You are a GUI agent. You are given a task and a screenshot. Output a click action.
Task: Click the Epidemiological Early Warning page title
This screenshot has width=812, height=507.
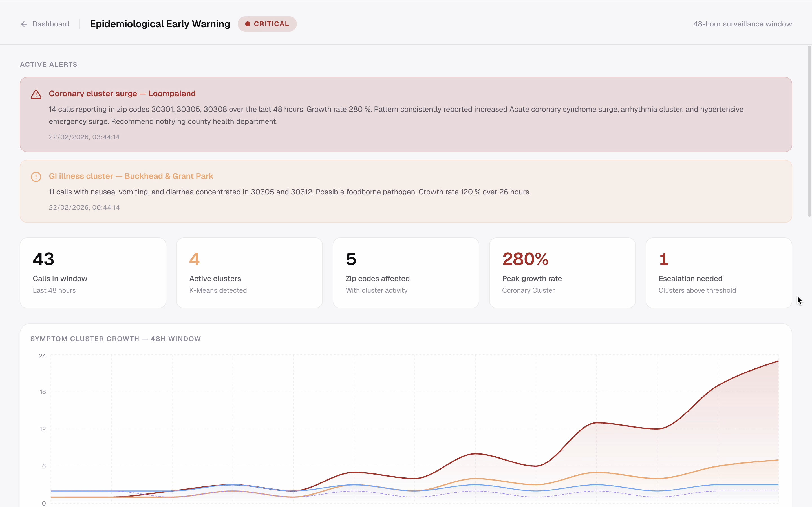pos(160,24)
